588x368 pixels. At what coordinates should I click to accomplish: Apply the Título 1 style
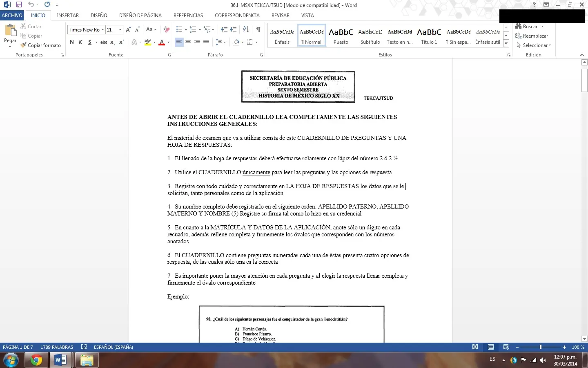429,35
